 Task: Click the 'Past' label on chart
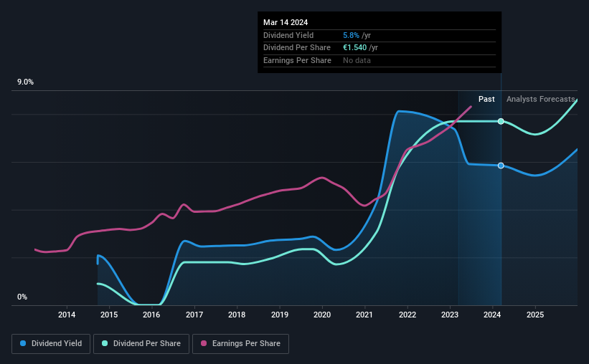pyautogui.click(x=486, y=99)
